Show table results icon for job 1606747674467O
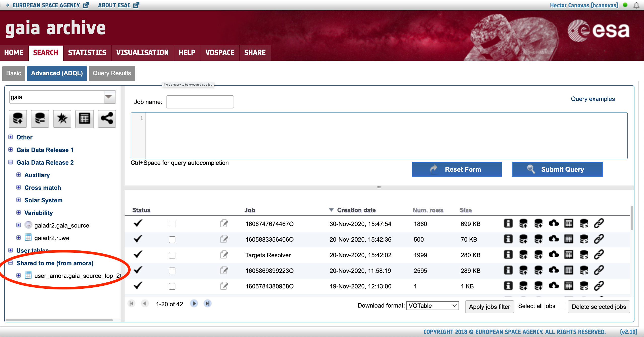Viewport: 644px width, 337px height. point(569,223)
